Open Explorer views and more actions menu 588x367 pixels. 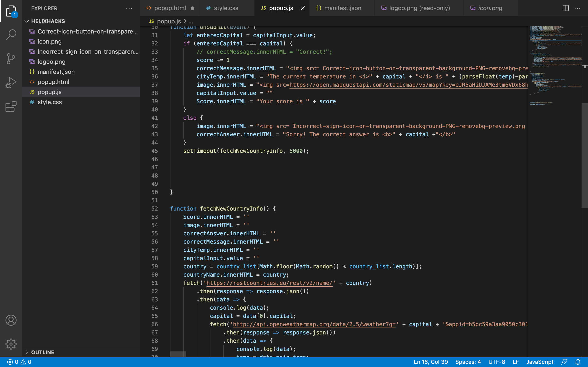point(129,8)
